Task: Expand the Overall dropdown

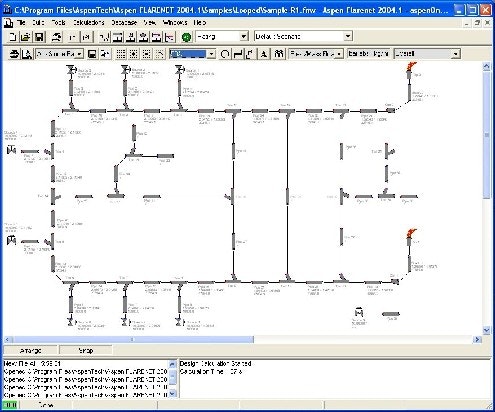Action: tap(456, 54)
